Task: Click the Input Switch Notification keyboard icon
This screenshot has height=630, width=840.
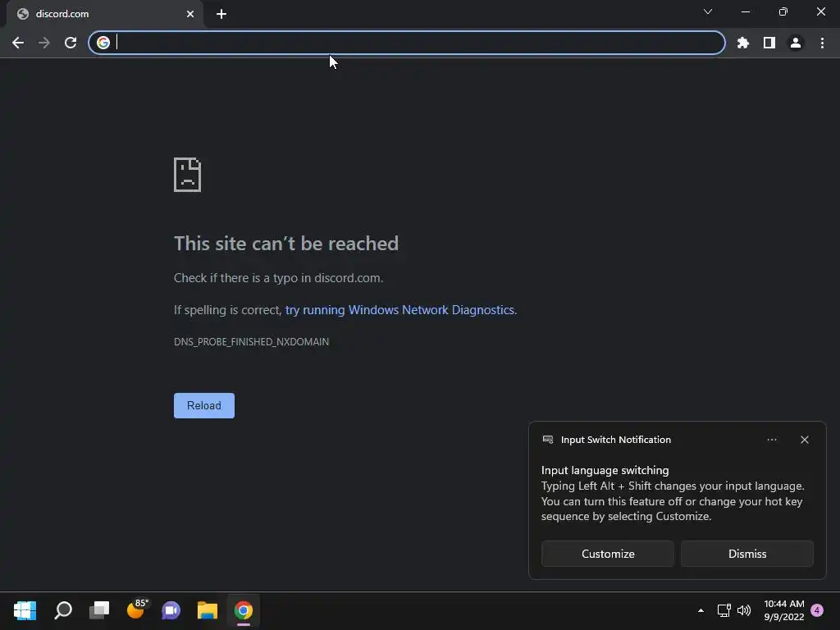Action: click(548, 440)
